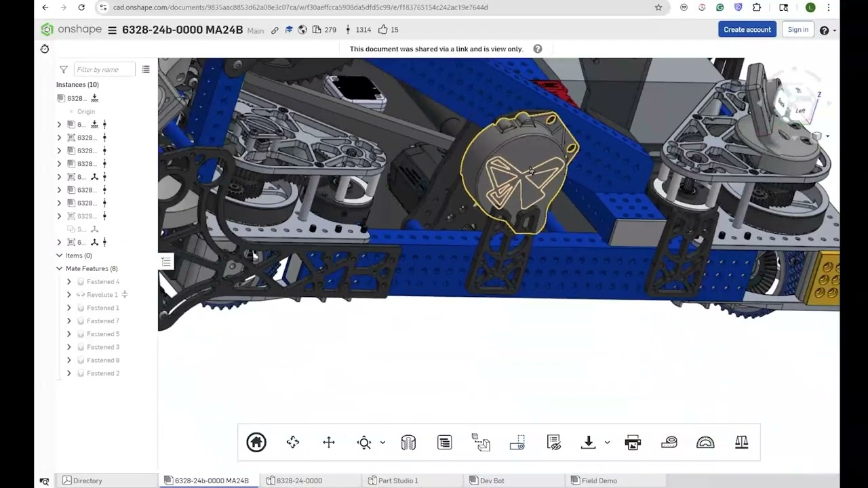Collapse the Mate Features (8) section

pyautogui.click(x=59, y=268)
